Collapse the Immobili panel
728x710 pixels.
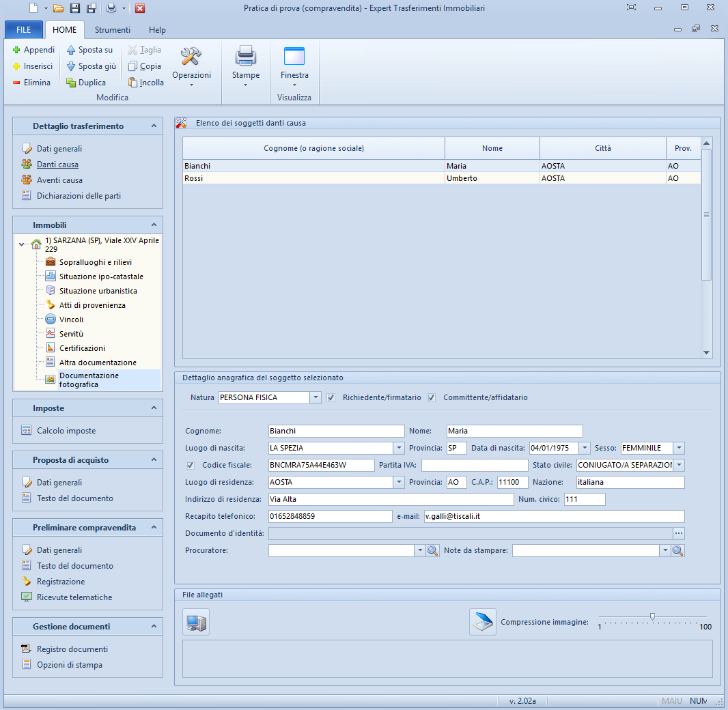coord(154,225)
